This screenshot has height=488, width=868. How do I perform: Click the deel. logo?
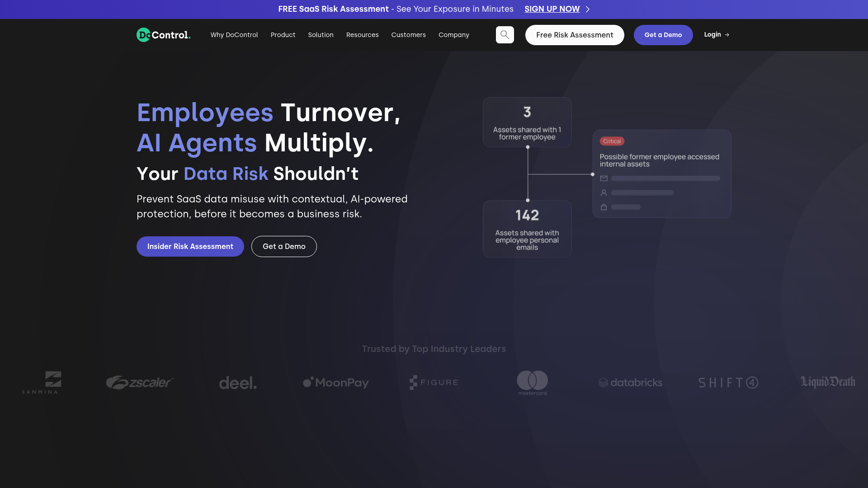point(238,383)
